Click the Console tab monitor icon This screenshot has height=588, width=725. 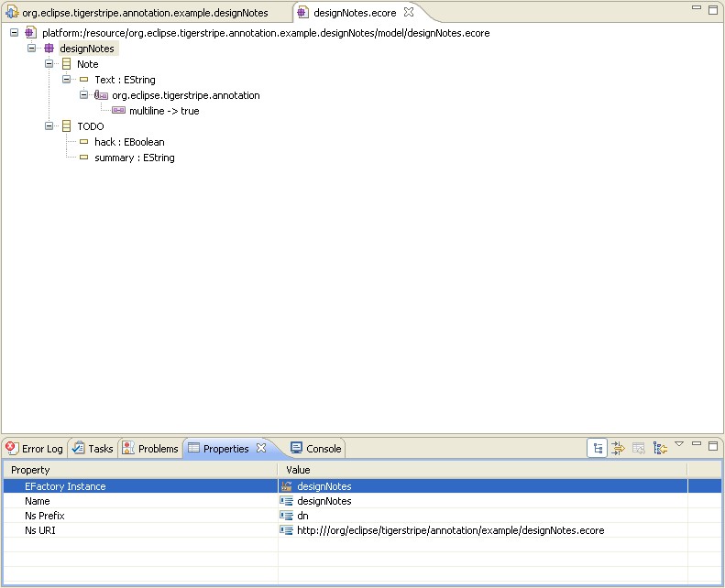296,448
